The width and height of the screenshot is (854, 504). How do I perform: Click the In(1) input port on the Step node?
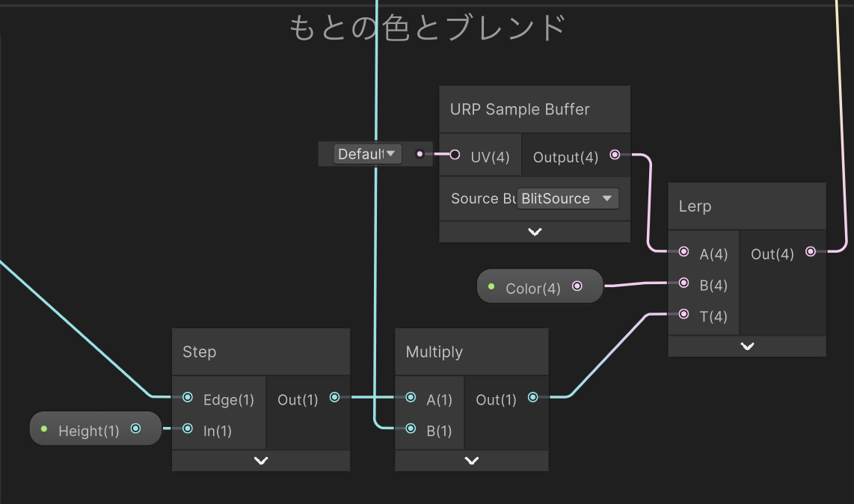(188, 428)
